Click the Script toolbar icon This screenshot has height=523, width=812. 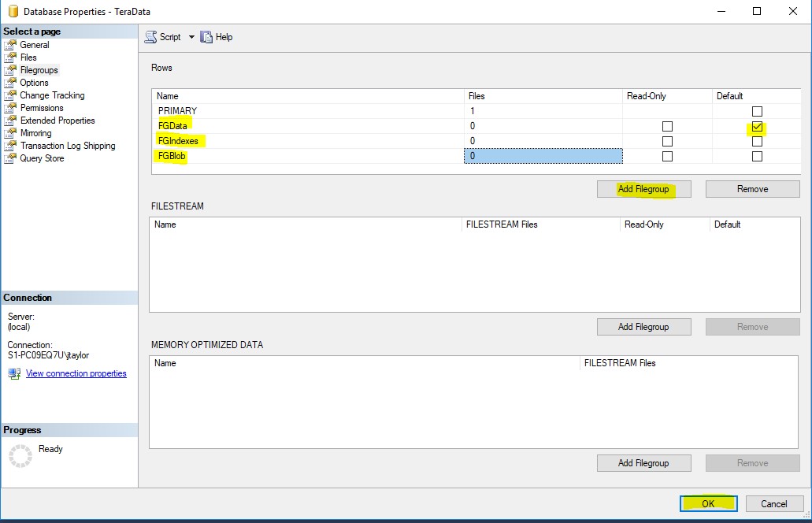point(150,37)
